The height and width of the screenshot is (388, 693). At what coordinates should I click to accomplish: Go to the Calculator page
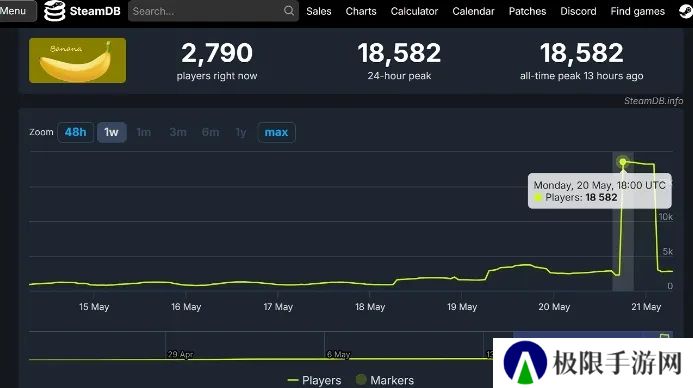(x=414, y=11)
